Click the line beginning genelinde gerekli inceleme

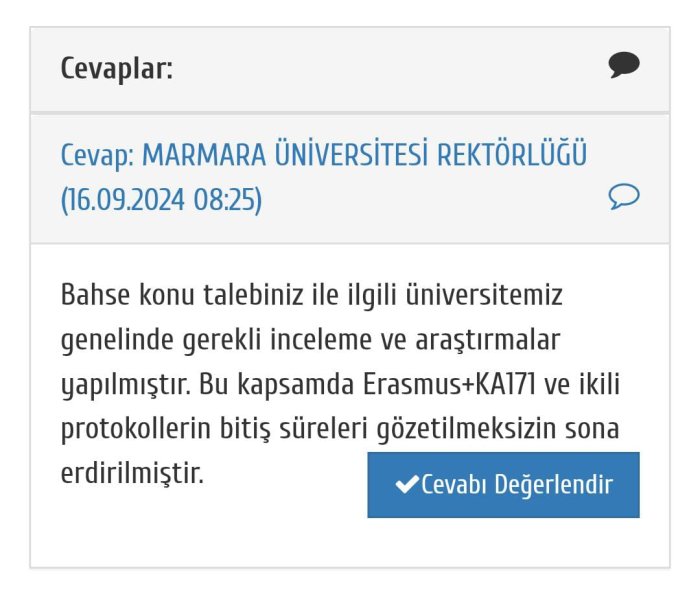tap(308, 340)
